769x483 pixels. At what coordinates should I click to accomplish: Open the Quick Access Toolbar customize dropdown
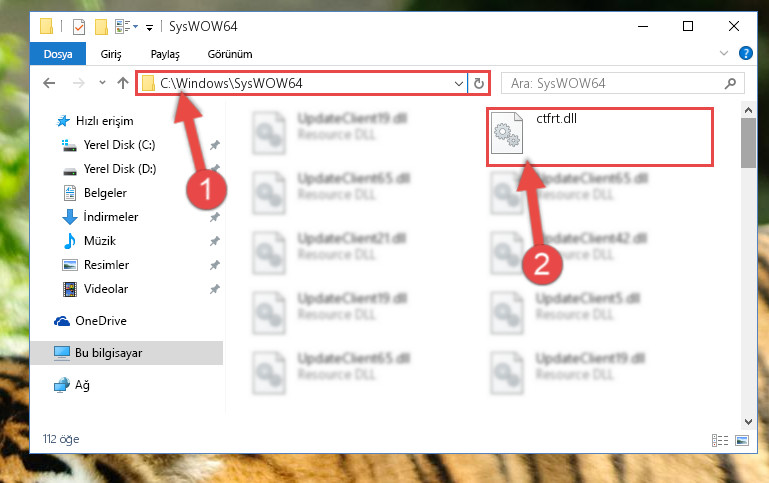(149, 27)
